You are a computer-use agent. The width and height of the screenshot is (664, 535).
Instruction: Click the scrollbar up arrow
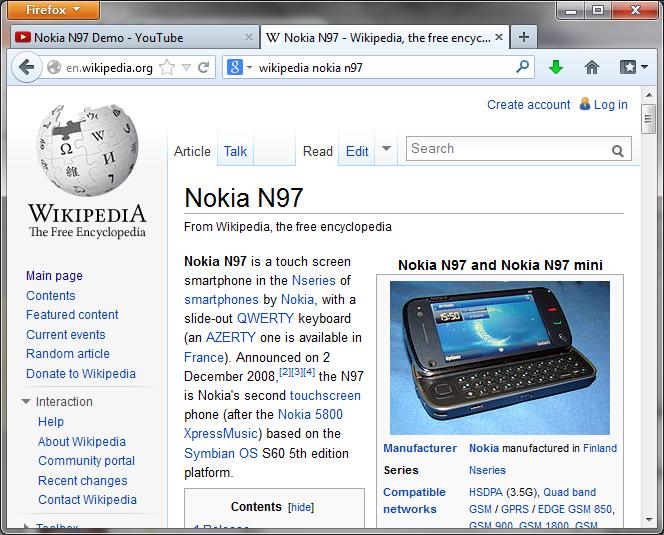tap(648, 95)
